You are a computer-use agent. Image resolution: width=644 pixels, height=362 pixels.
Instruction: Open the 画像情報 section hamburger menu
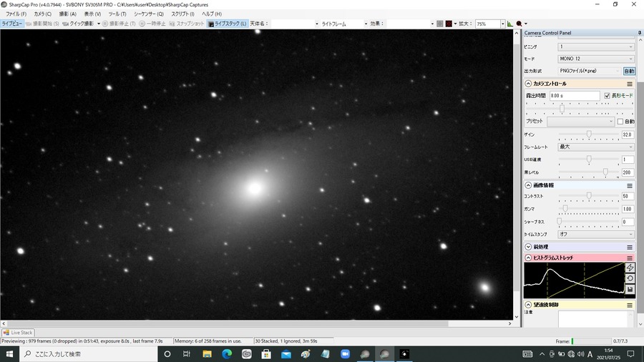630,185
